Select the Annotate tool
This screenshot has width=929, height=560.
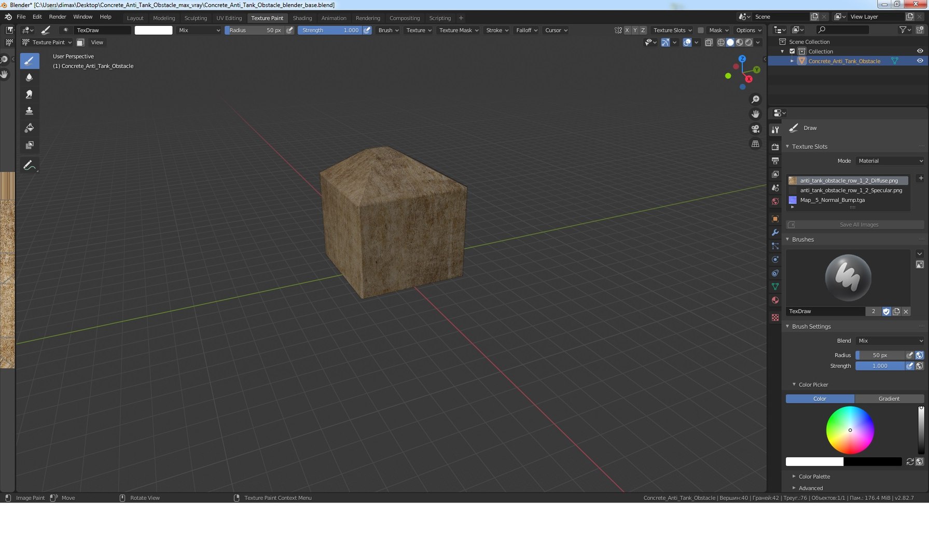tap(30, 165)
